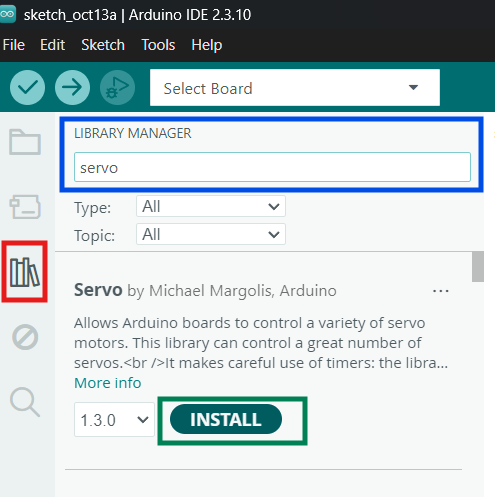Open the File menu

pyautogui.click(x=14, y=45)
